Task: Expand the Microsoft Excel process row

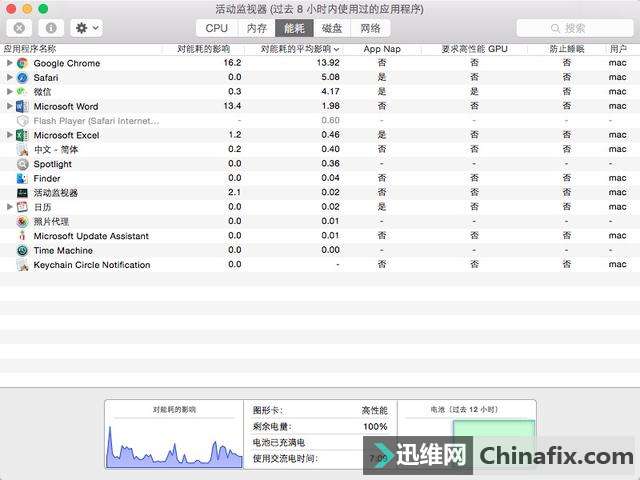Action: (9, 135)
